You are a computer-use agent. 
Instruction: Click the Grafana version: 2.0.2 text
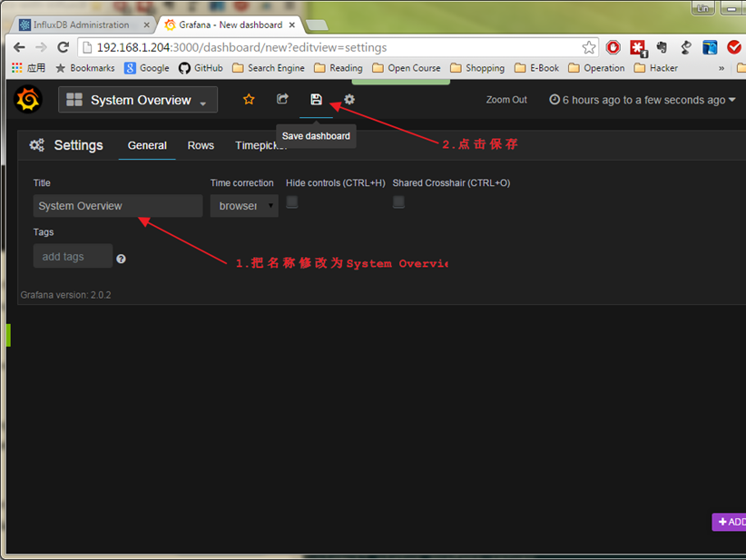pos(65,295)
